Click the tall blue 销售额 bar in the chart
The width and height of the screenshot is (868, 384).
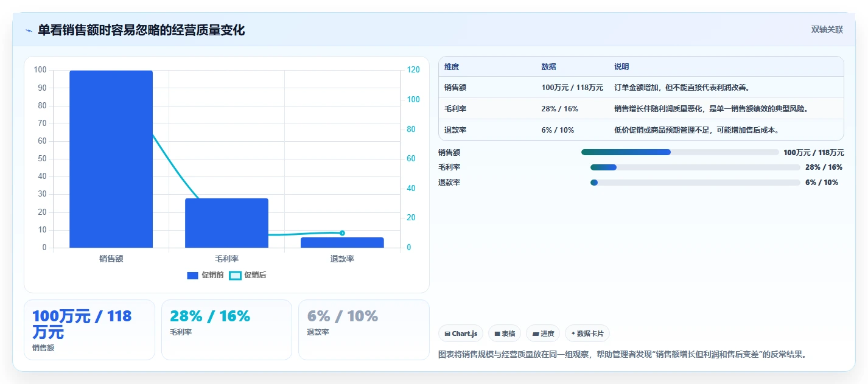click(111, 159)
